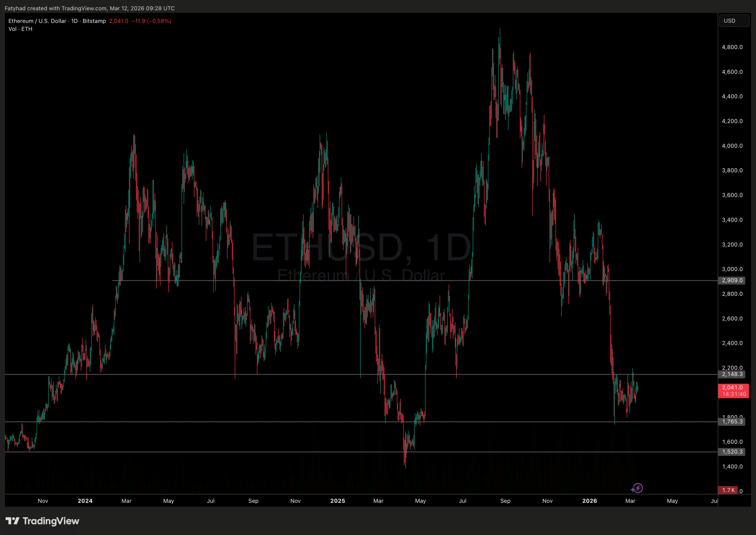
Task: Click the 2,909.0 horizontal line price tag
Action: pyautogui.click(x=732, y=280)
